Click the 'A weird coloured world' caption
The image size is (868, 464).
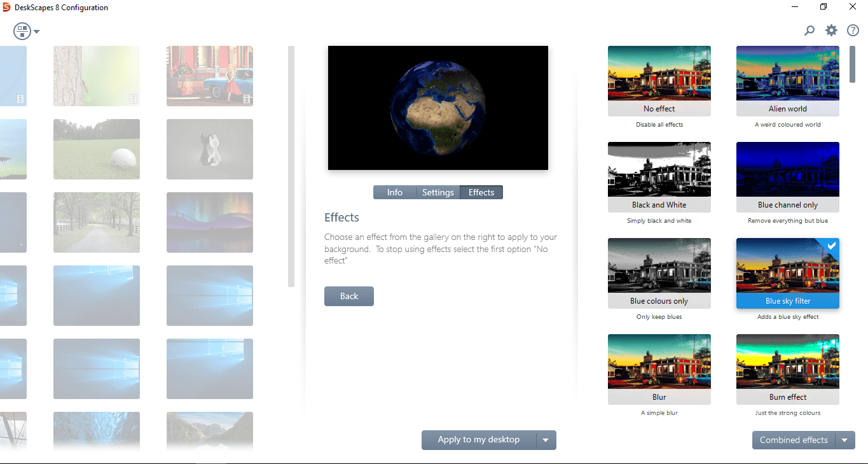tap(788, 125)
